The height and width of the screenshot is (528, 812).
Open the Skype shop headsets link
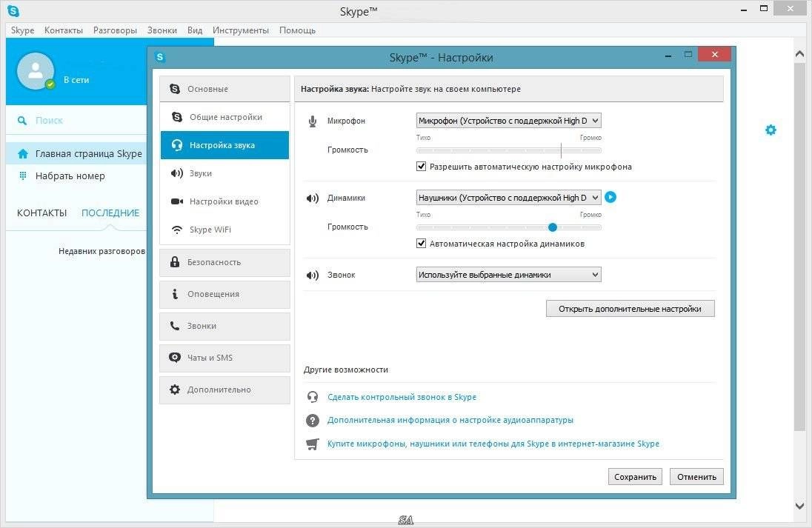coord(493,444)
